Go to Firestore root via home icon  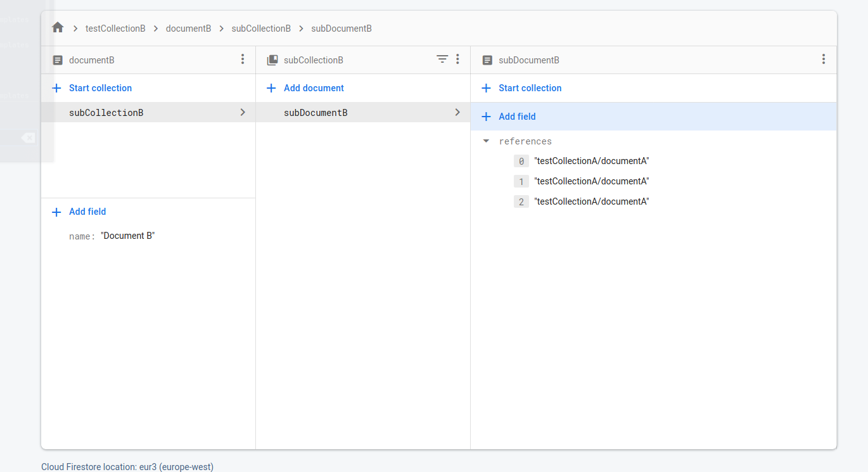[x=58, y=28]
